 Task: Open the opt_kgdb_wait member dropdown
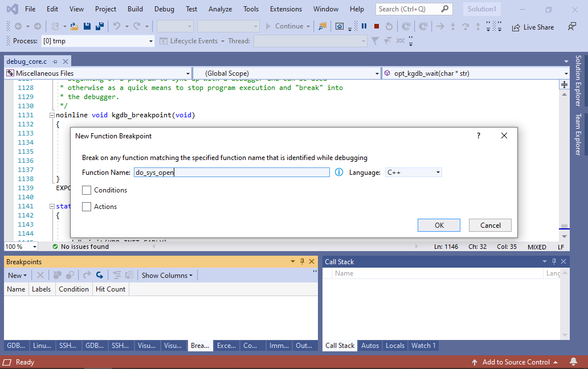[x=566, y=73]
